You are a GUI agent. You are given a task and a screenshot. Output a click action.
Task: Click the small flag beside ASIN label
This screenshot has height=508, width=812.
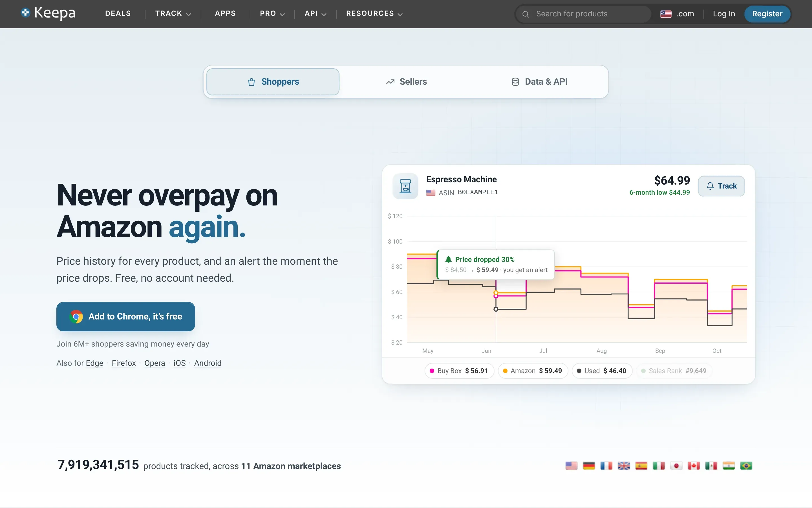coord(431,192)
